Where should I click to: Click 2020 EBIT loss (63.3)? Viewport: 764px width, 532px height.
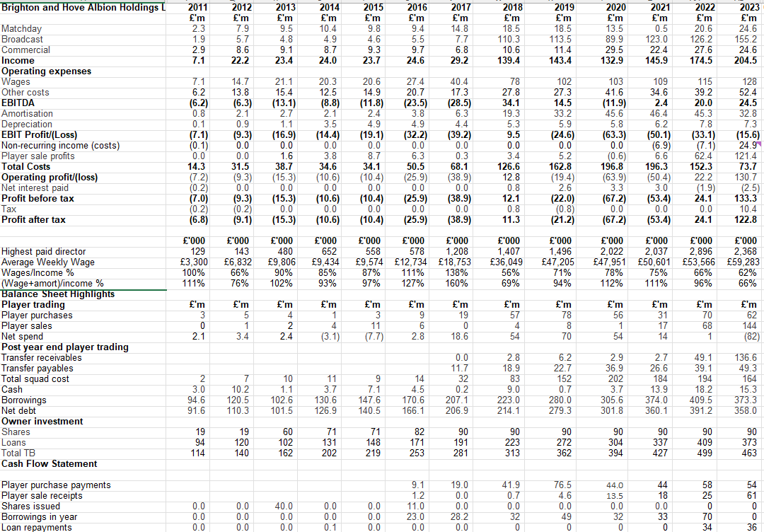[x=613, y=135]
